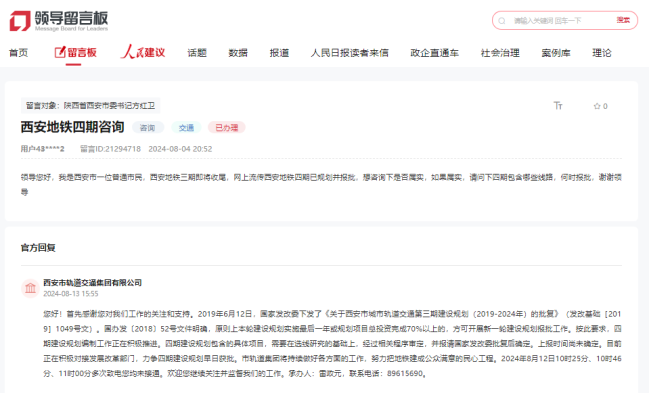Click the username 用户43****2
This screenshot has width=649, height=393.
click(x=43, y=149)
